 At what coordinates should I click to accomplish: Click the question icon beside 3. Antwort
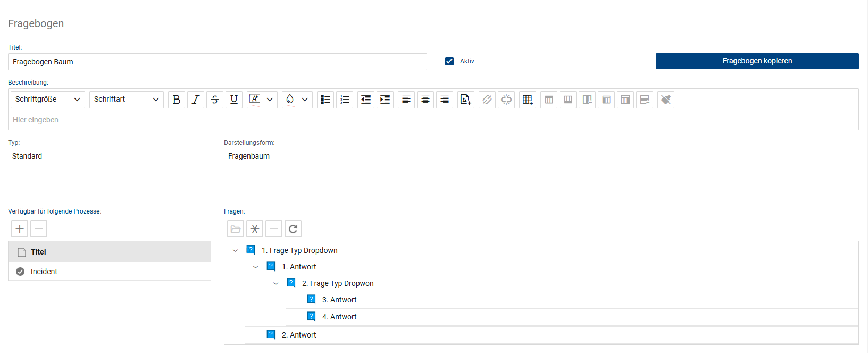[x=312, y=299]
